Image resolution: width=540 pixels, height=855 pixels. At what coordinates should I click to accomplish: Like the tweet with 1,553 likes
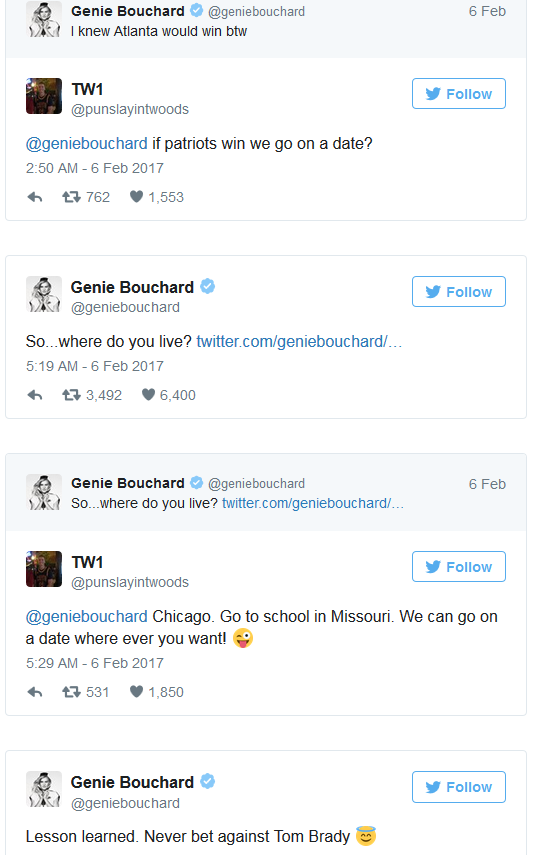coord(136,196)
